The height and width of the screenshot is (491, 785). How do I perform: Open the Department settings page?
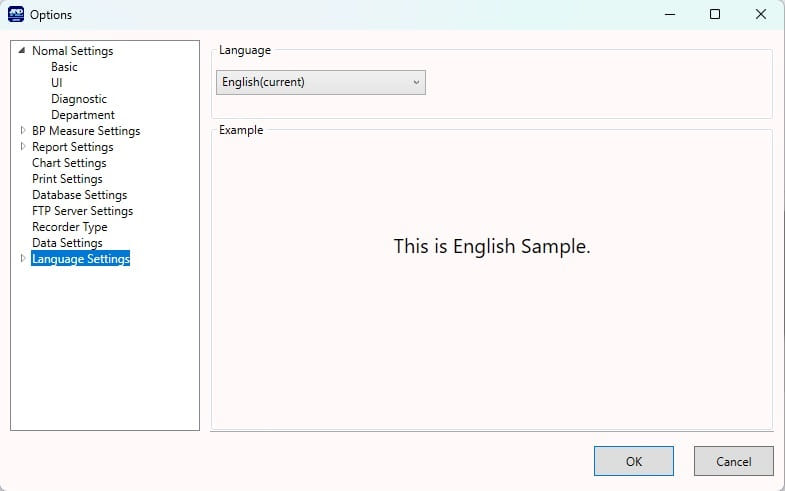pyautogui.click(x=83, y=115)
